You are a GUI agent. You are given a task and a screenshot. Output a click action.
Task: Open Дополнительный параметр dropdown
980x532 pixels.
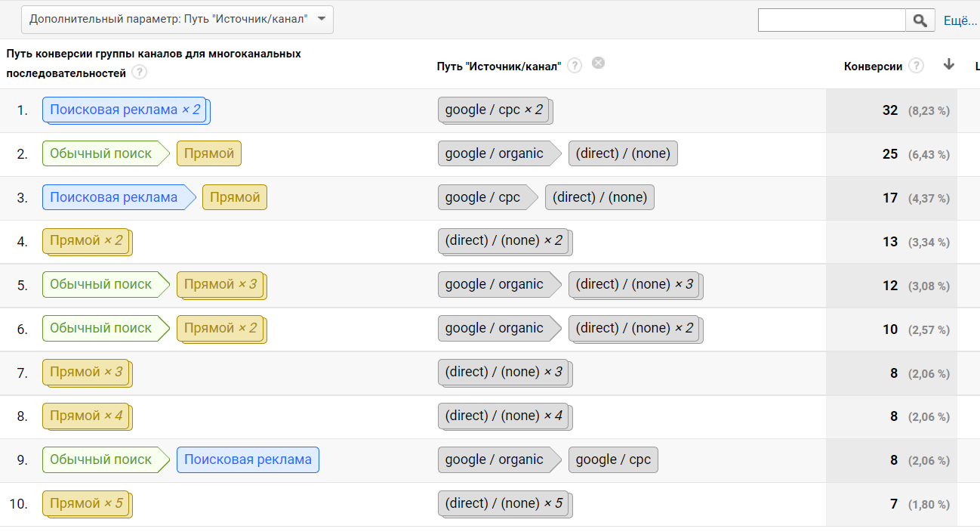click(x=177, y=20)
